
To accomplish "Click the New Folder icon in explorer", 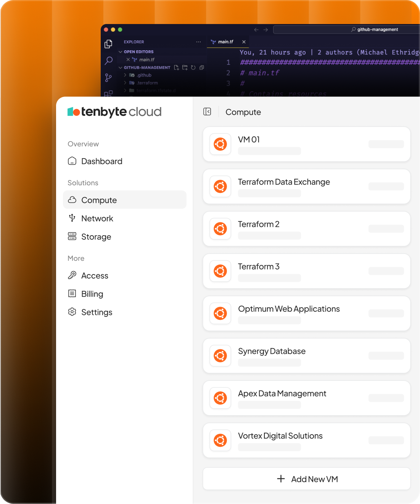I will point(185,67).
